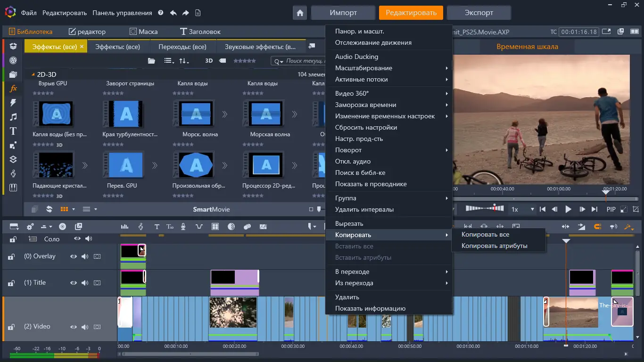644x362 pixels.
Task: Open the Transitions lightning icon in sidebar
Action: pyautogui.click(x=13, y=102)
